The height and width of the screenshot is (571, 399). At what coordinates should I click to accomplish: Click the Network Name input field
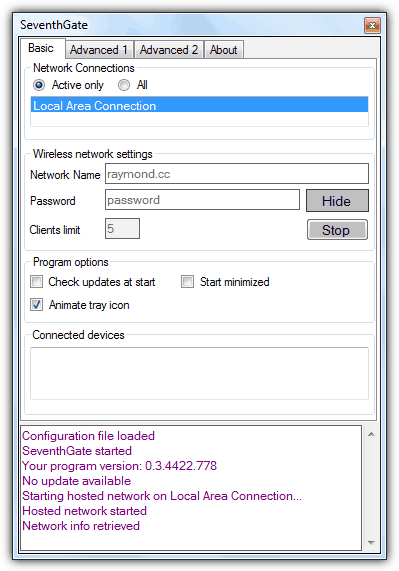click(237, 174)
